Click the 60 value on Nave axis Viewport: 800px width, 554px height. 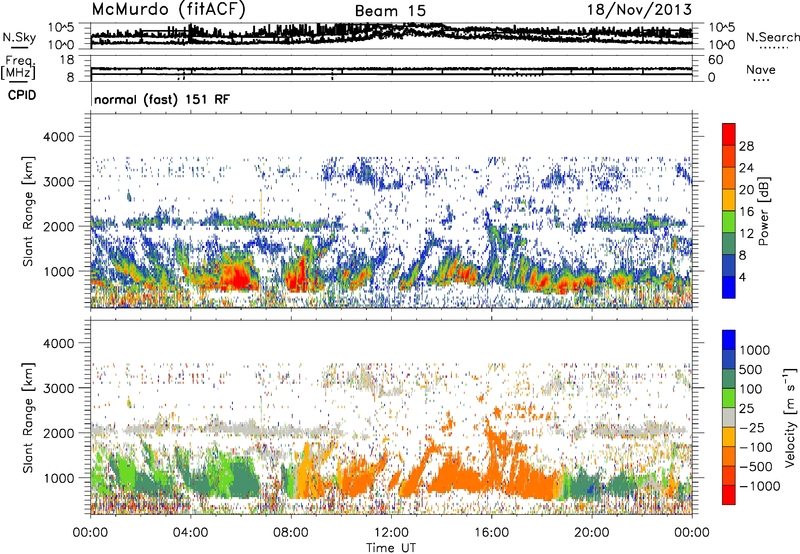click(x=716, y=60)
